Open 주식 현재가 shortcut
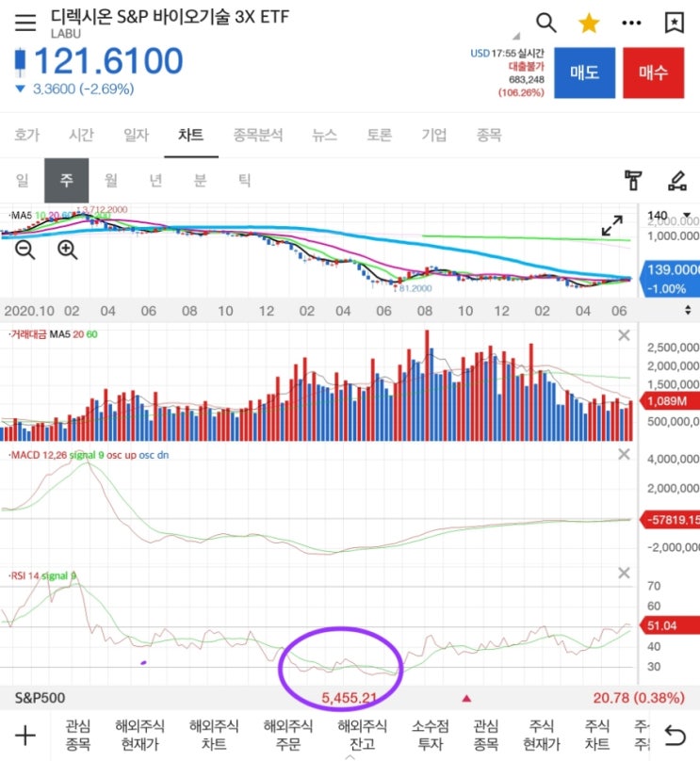The image size is (700, 761). click(542, 735)
